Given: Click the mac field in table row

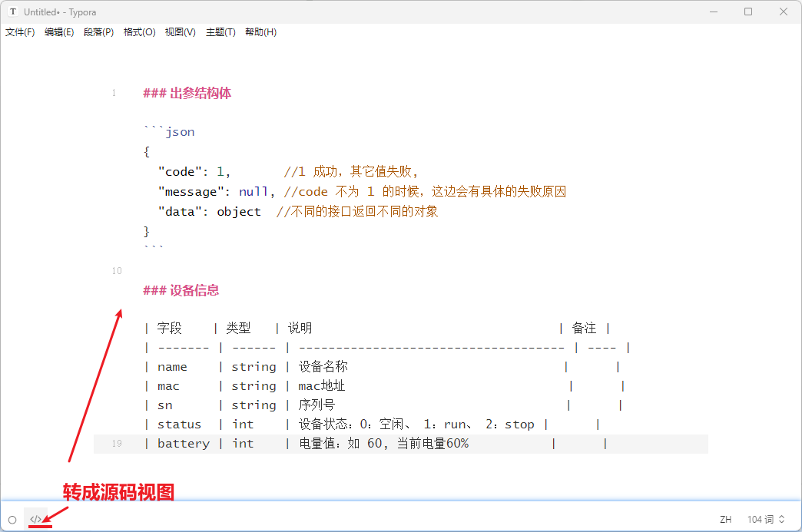Looking at the screenshot, I should coord(168,386).
